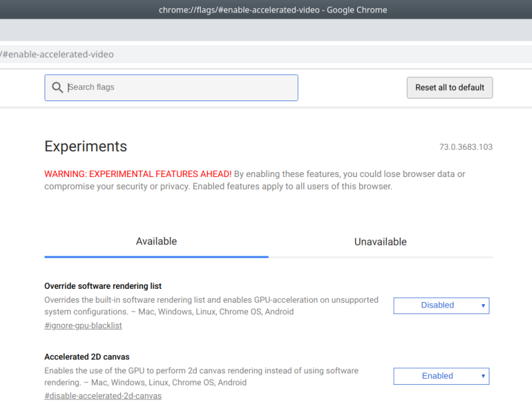Click the dropdown arrow on the Disabled selector
Image resolution: width=532 pixels, height=414 pixels.
483,306
